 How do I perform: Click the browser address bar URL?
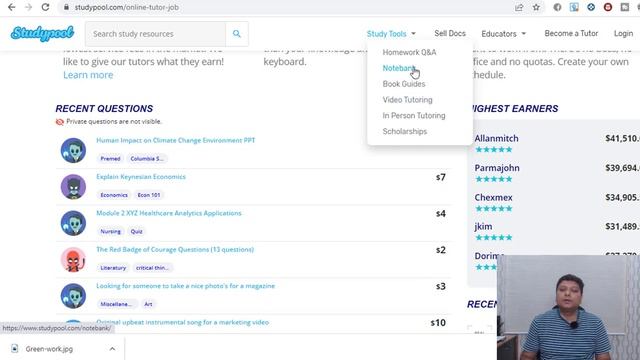click(127, 7)
